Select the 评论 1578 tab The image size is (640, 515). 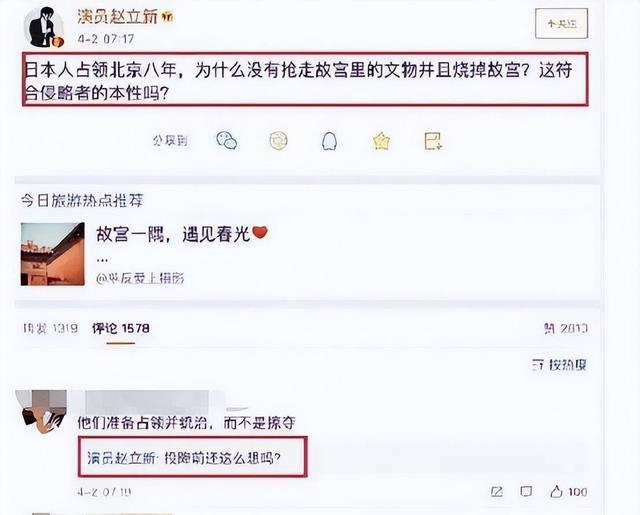pyautogui.click(x=121, y=329)
